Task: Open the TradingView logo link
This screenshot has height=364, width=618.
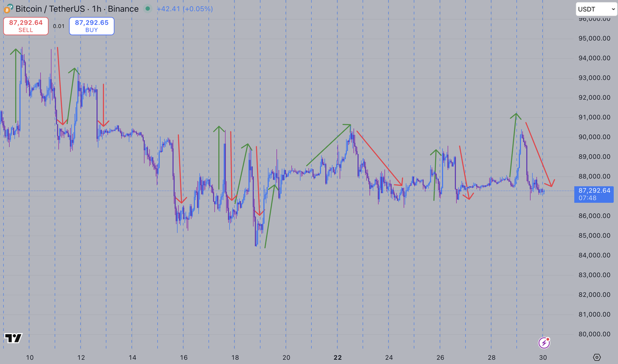Action: [13, 338]
